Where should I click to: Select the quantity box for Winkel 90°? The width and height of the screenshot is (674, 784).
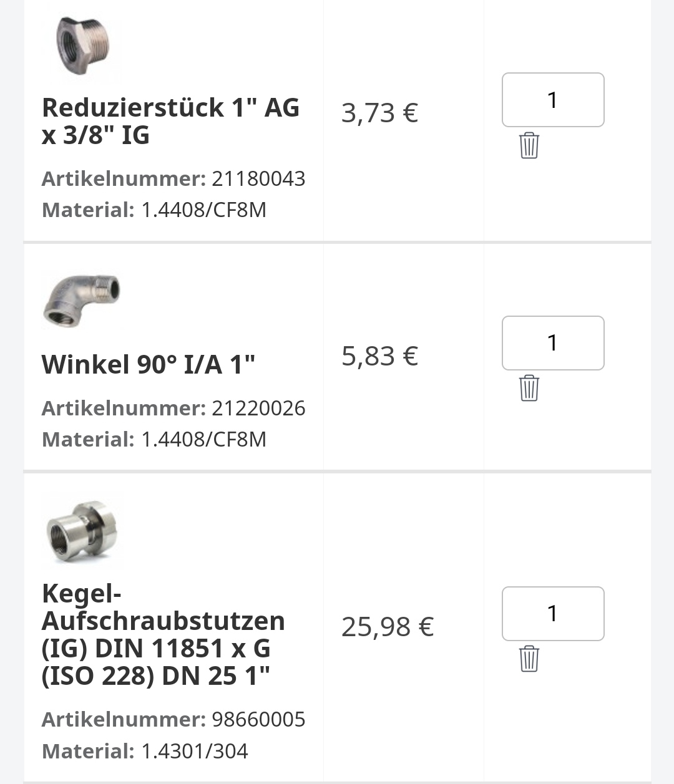553,343
